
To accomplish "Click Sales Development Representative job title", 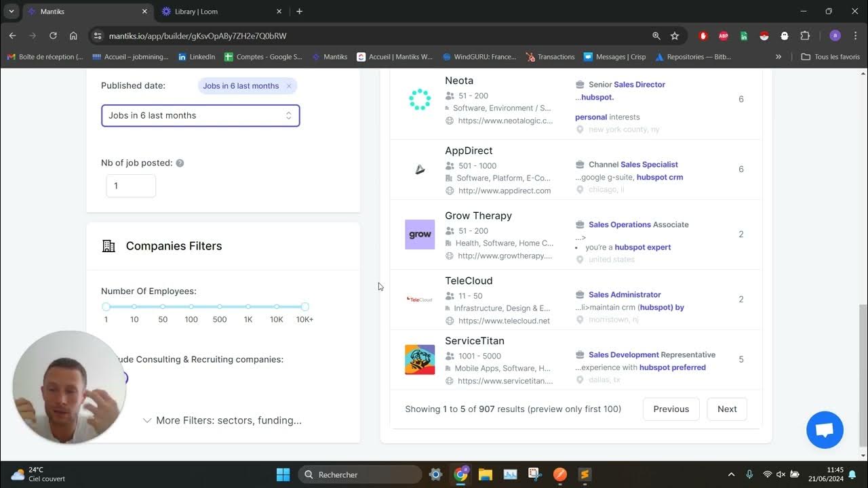I will click(x=652, y=355).
